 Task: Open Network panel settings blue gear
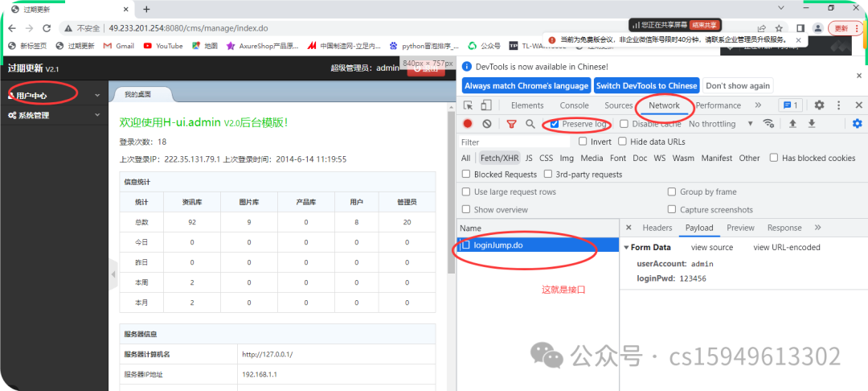click(858, 124)
